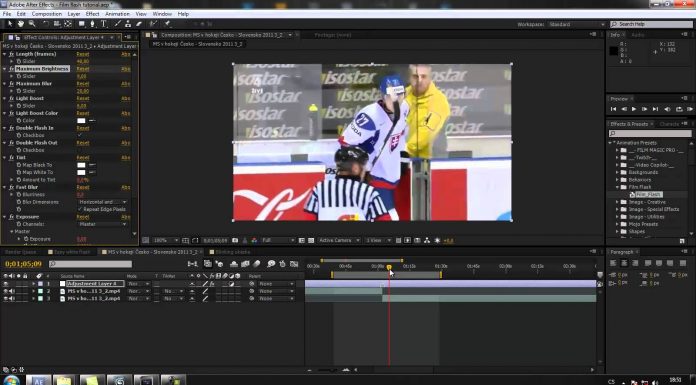Screen dimensions: 696x385
Task: Mute audio of layer 3 mp4
Action: coord(12,299)
